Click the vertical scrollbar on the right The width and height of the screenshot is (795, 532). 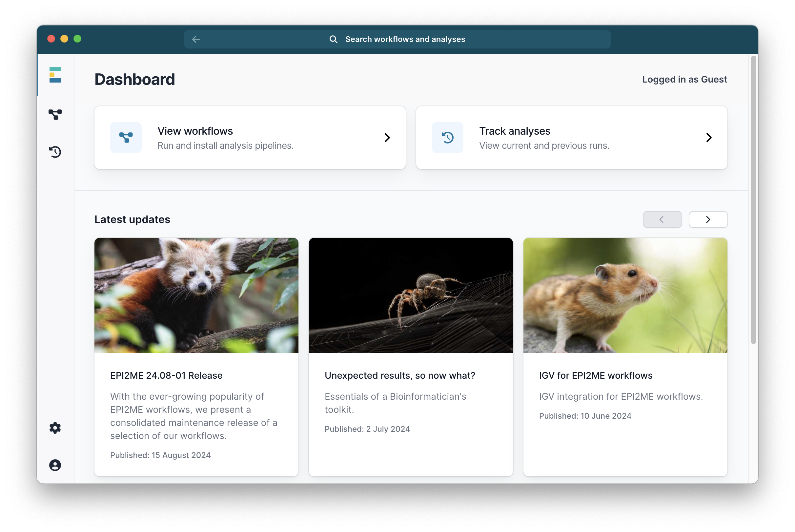coord(753,200)
